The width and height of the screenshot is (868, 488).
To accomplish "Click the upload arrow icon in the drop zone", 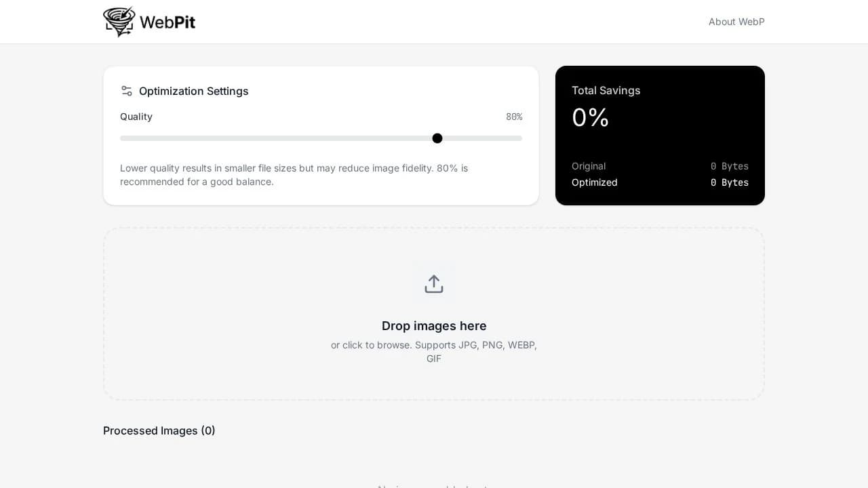I will point(434,283).
